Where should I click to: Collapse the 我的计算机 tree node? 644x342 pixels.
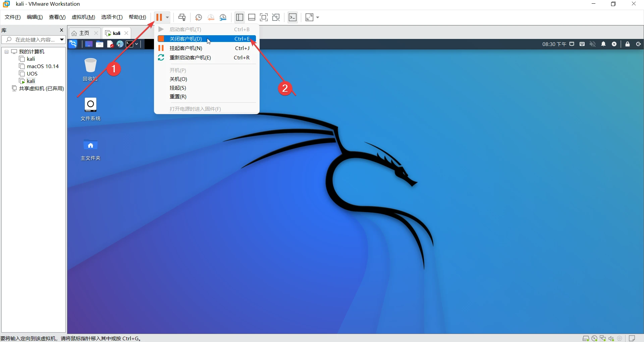point(6,52)
